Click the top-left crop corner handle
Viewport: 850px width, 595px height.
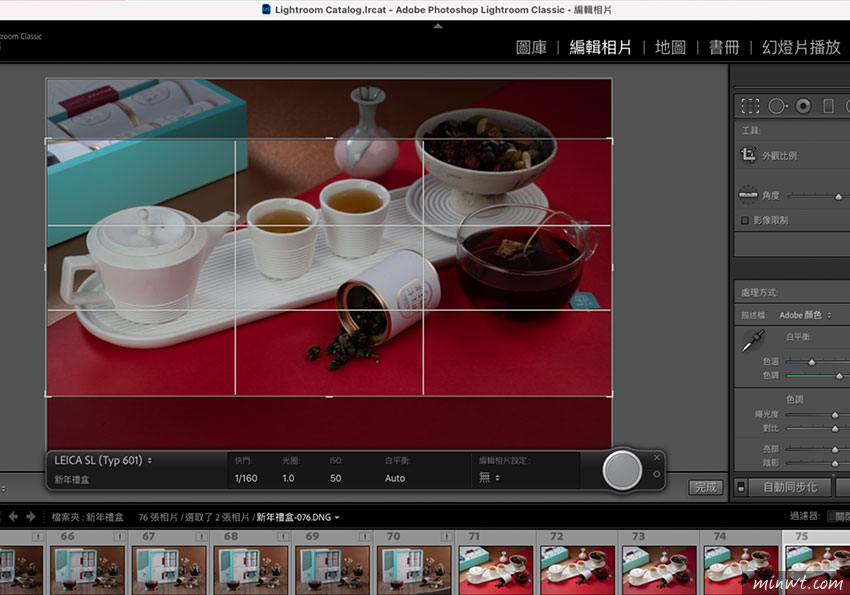pos(47,141)
